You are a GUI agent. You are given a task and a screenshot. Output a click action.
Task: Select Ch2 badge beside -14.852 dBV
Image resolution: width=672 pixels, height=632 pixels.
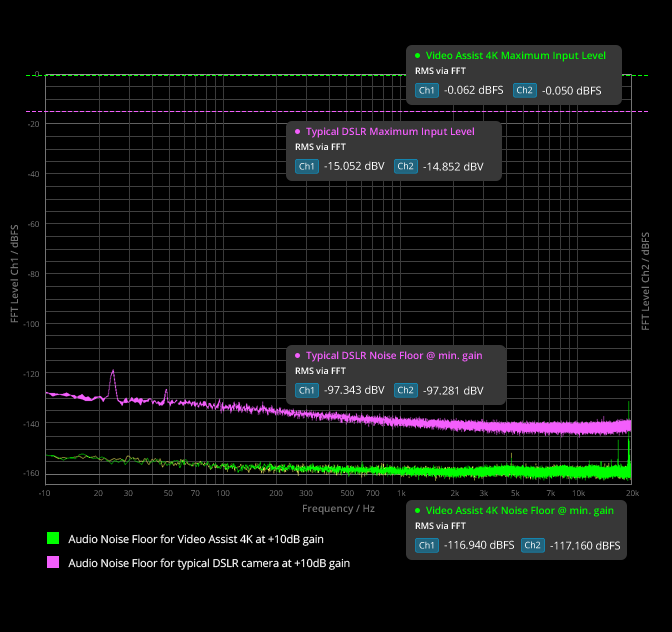tap(405, 166)
